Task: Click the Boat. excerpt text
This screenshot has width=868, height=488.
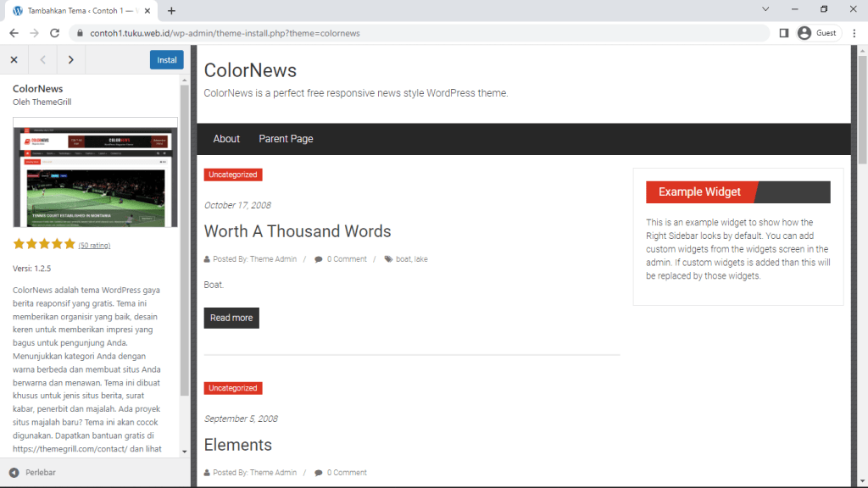Action: pyautogui.click(x=214, y=285)
